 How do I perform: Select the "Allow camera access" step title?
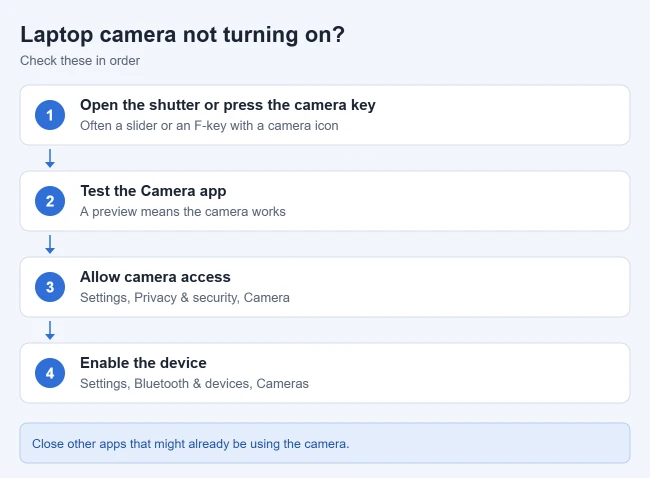[155, 277]
